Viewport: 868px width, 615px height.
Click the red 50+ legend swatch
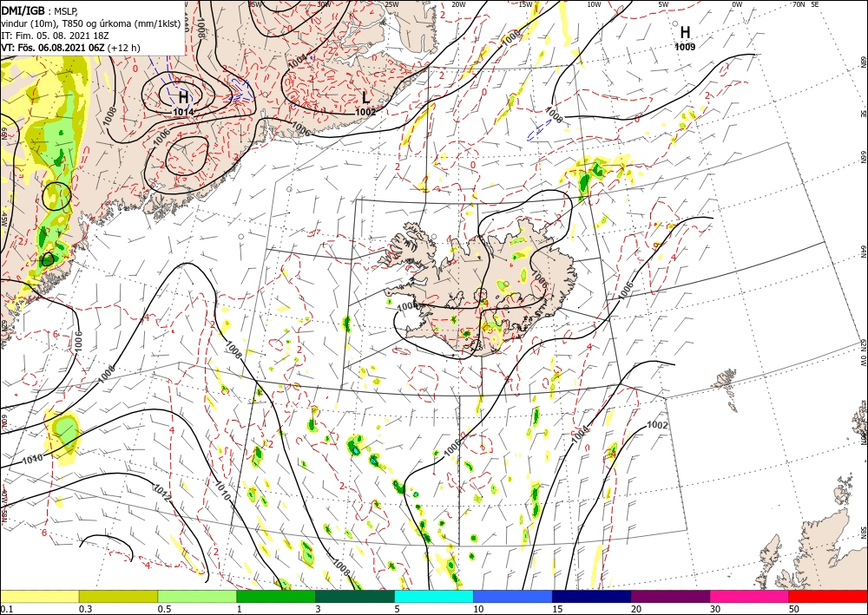click(x=828, y=596)
